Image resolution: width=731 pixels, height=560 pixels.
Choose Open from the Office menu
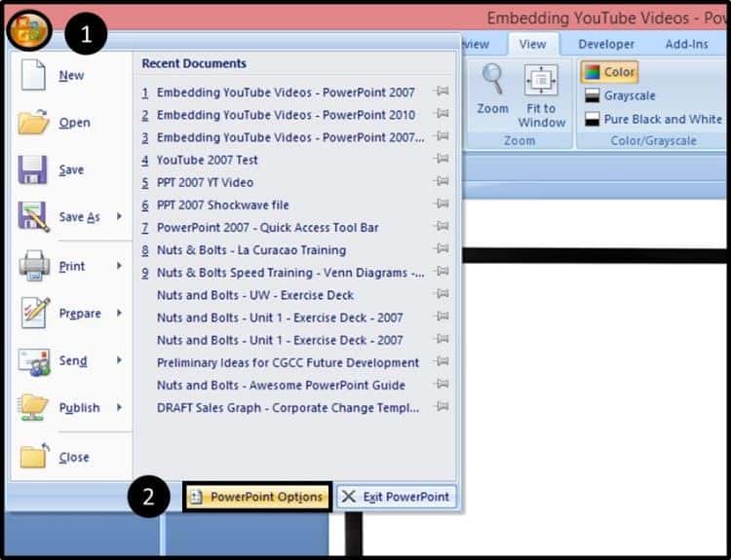[71, 123]
